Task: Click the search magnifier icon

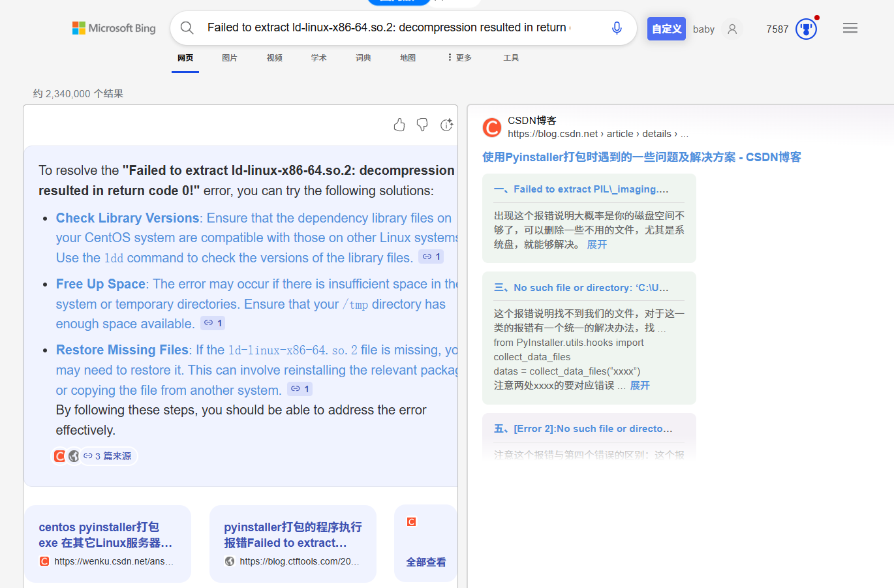Action: point(187,28)
